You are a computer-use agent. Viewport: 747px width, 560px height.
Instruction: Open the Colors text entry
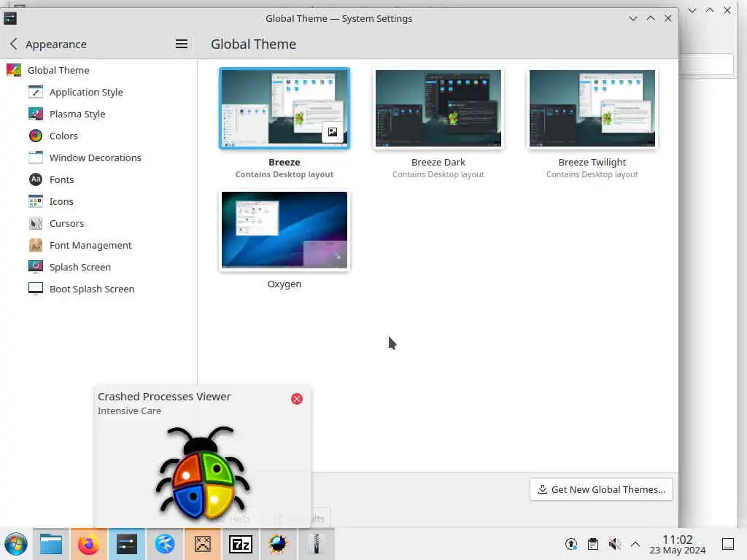[x=63, y=136]
